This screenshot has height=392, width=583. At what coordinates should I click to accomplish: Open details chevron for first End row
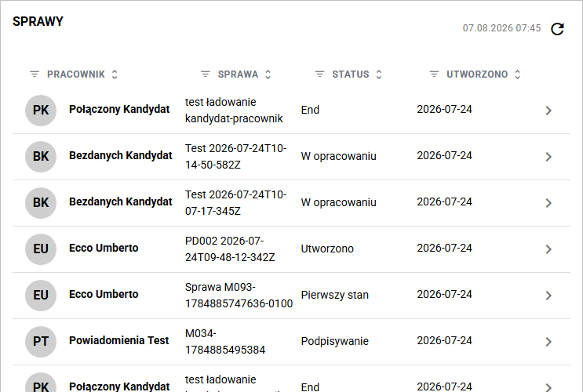pyautogui.click(x=548, y=111)
